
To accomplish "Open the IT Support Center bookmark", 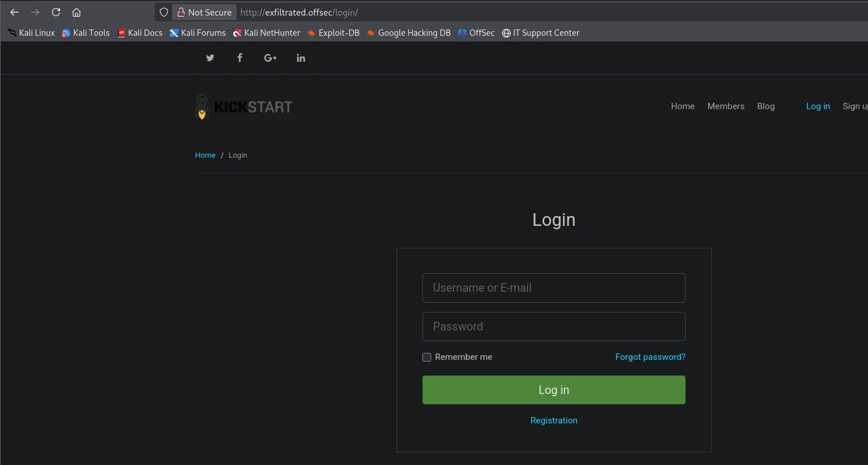I will [541, 33].
